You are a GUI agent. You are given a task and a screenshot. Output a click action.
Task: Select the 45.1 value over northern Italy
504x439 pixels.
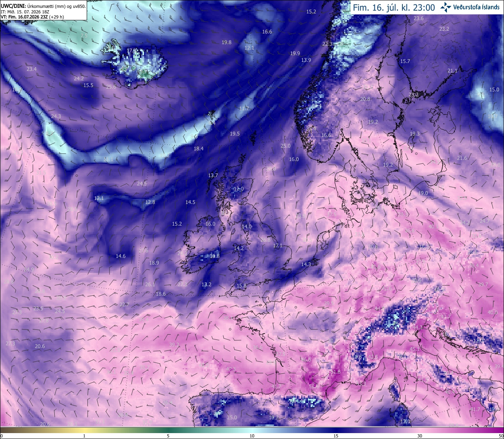tap(415, 349)
